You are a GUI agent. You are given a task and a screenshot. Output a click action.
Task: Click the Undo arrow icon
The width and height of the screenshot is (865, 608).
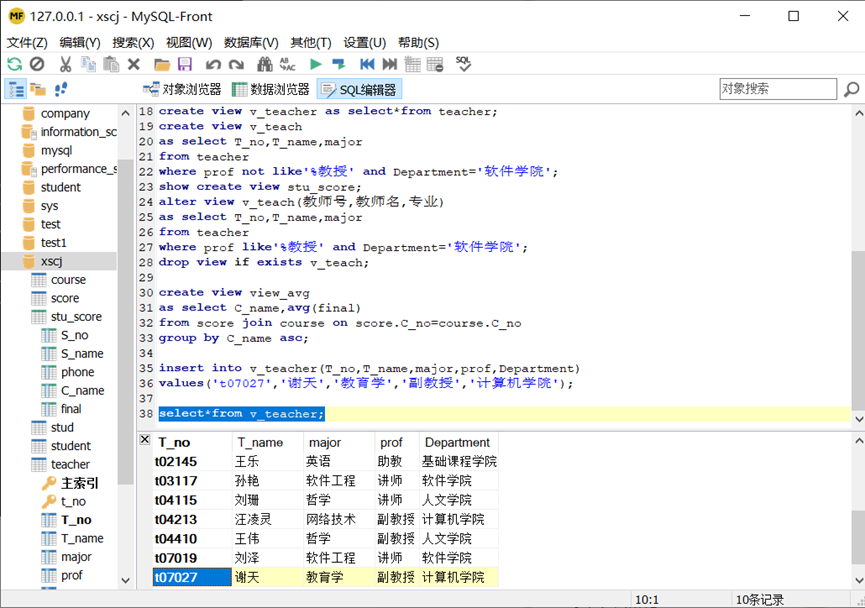pyautogui.click(x=211, y=63)
